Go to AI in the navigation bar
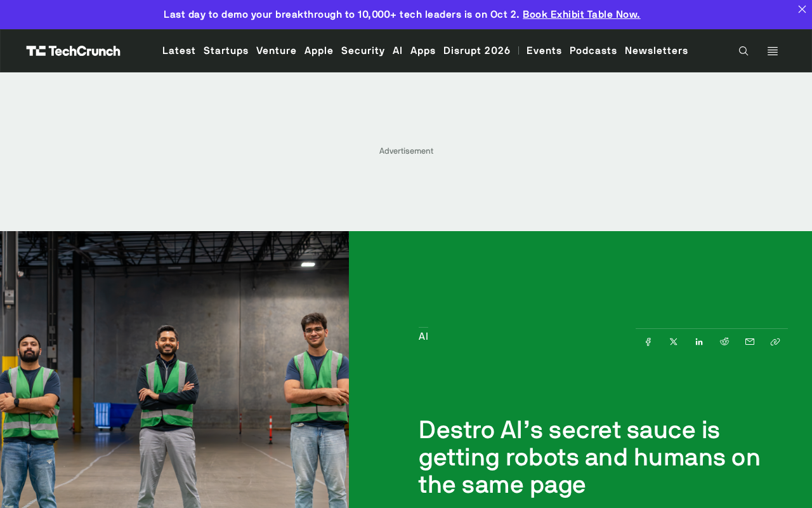Image resolution: width=812 pixels, height=508 pixels. pos(398,51)
